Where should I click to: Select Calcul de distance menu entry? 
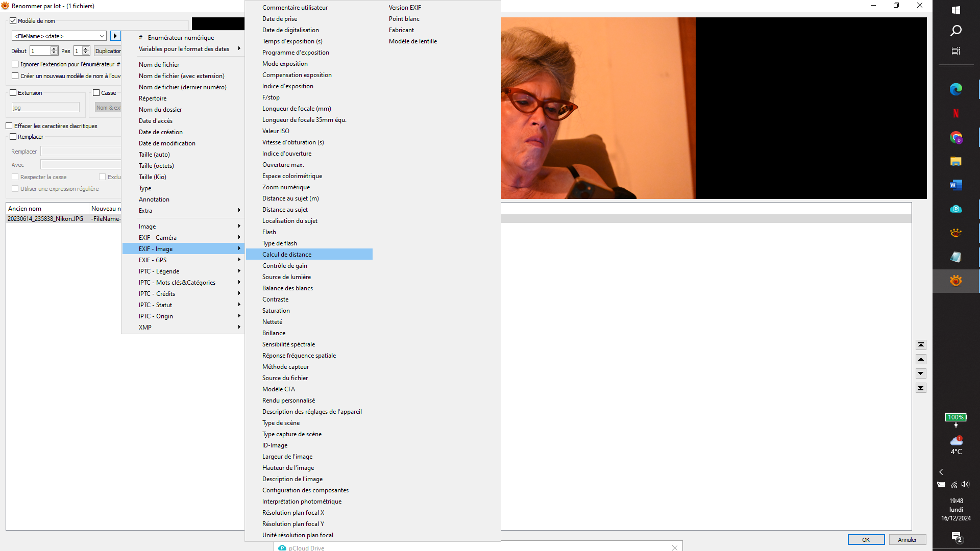pos(287,255)
